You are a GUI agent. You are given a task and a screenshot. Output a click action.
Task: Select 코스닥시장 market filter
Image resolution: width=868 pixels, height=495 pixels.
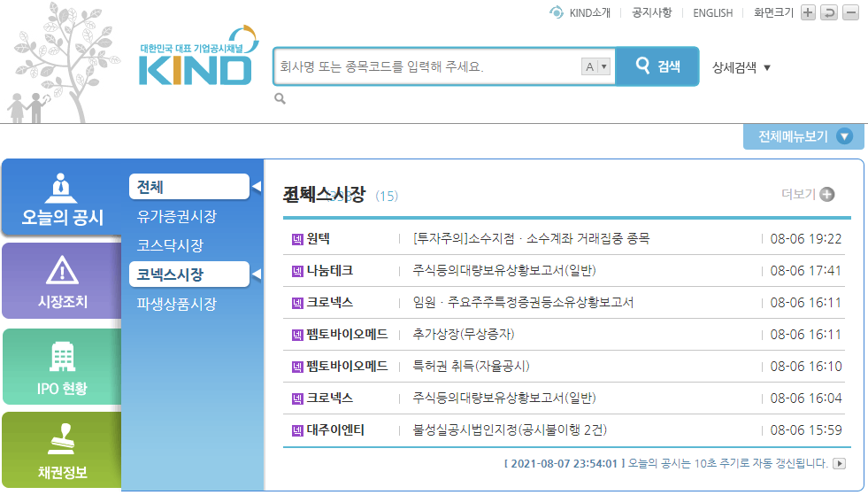(170, 245)
